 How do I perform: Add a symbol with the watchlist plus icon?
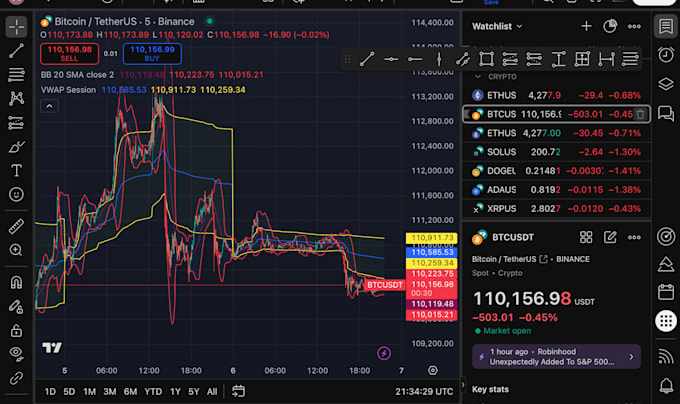point(586,26)
